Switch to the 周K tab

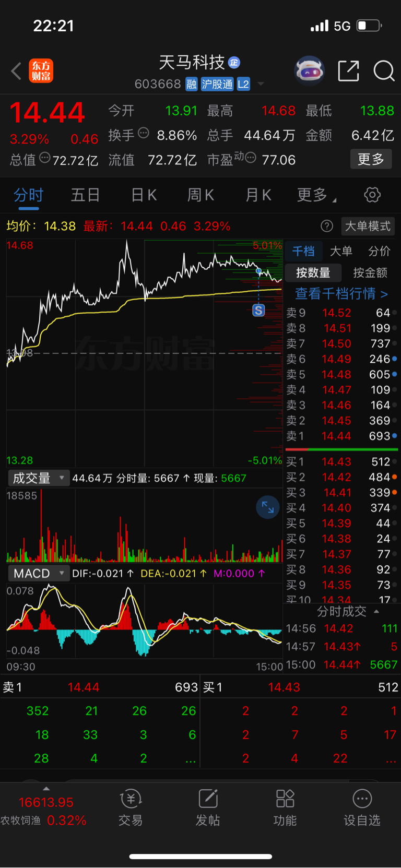[x=200, y=195]
